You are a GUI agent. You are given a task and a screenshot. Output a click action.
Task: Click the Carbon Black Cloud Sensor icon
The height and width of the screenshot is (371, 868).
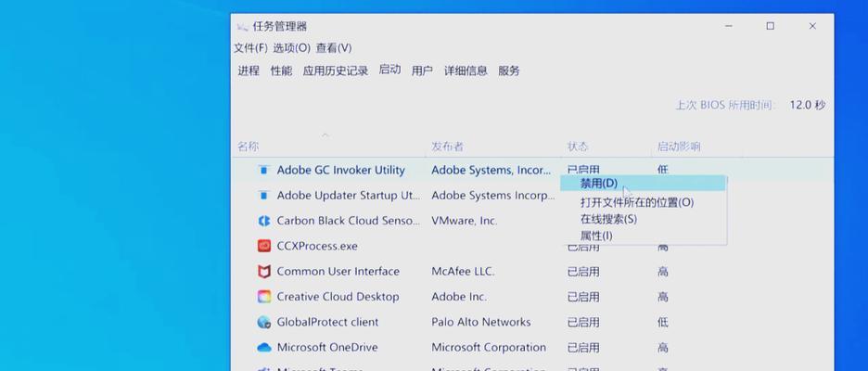(x=264, y=221)
